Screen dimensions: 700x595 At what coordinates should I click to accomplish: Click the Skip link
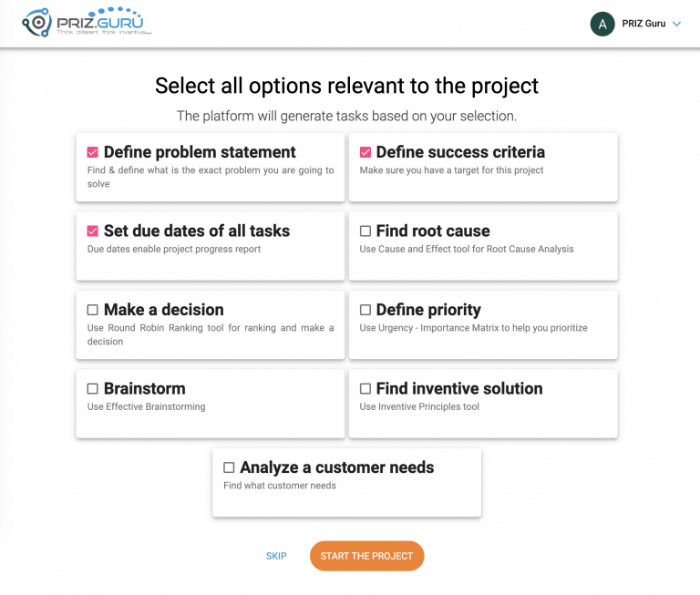pos(276,556)
